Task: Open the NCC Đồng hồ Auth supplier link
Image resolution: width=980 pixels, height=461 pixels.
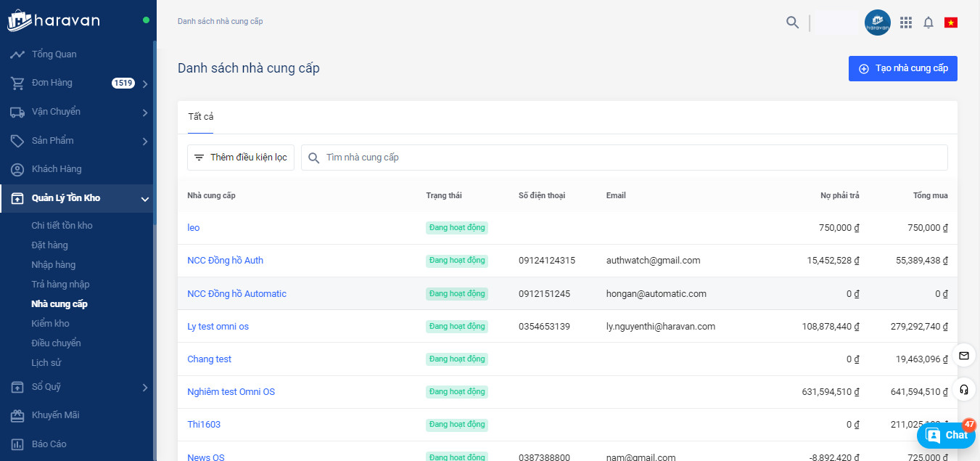Action: (x=225, y=261)
